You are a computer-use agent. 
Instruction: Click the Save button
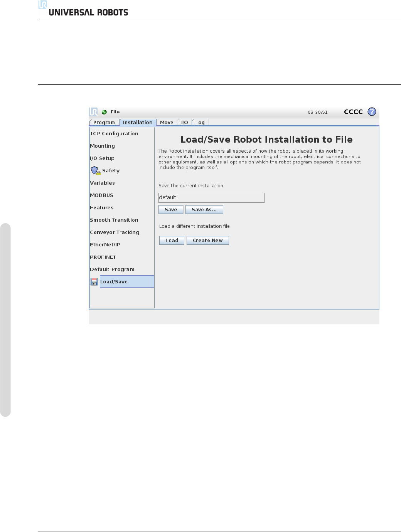[171, 209]
